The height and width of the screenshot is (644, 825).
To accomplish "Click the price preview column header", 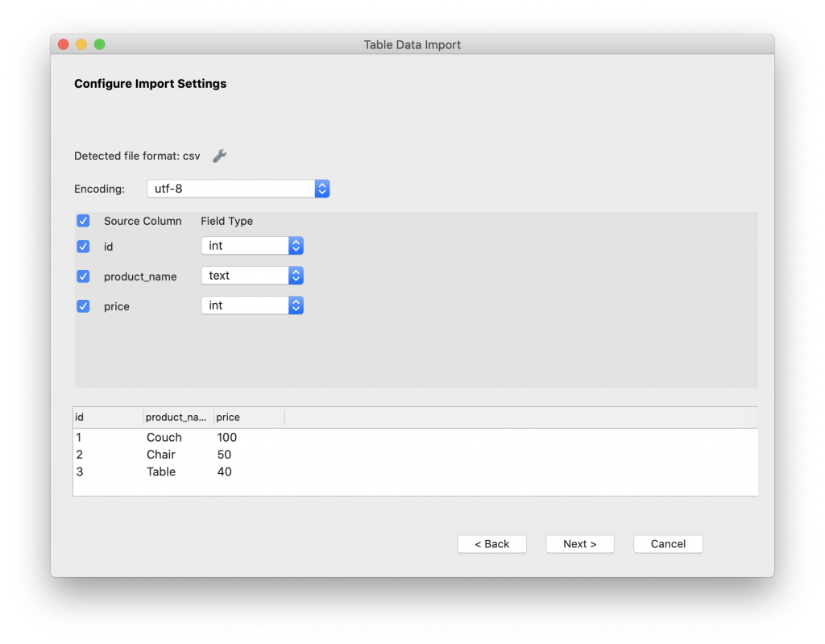I will coord(248,418).
